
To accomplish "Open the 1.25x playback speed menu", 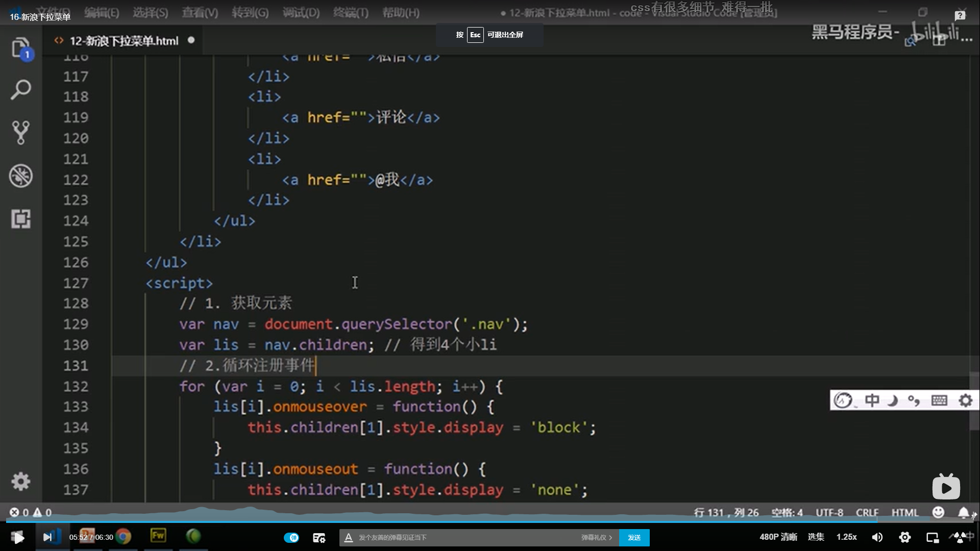I will click(x=846, y=537).
